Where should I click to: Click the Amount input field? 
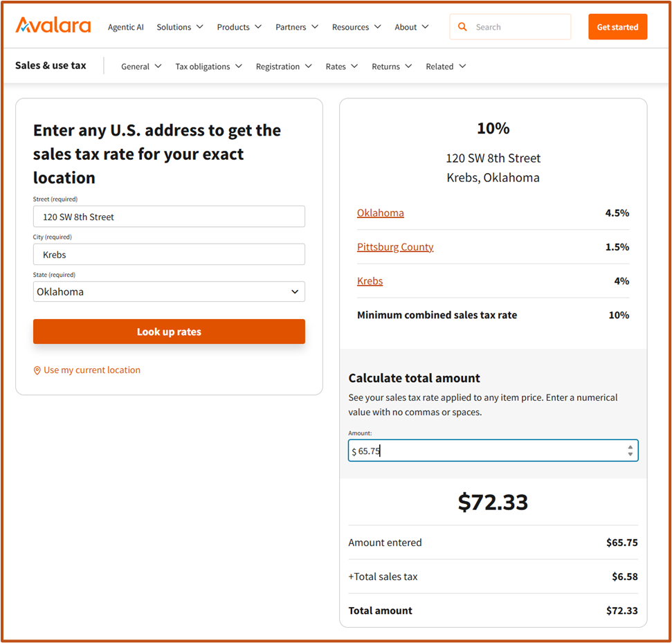[x=484, y=451]
